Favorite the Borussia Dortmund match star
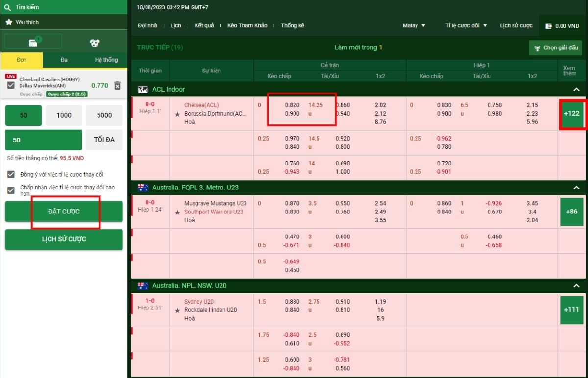Viewport: 588px width, 378px height. 177,114
